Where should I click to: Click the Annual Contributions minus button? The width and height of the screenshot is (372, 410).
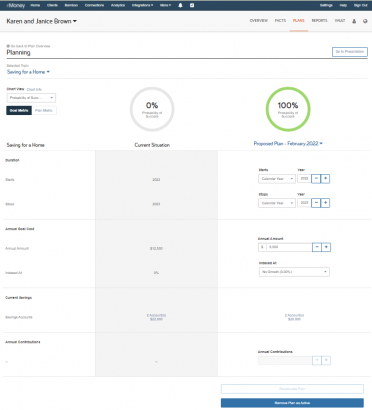(317, 360)
